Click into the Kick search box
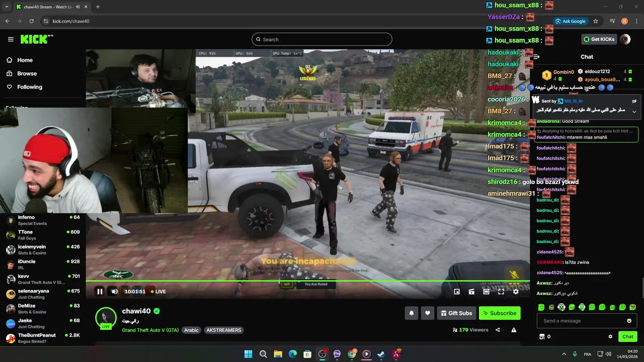Image resolution: width=644 pixels, height=362 pixels. (322, 39)
